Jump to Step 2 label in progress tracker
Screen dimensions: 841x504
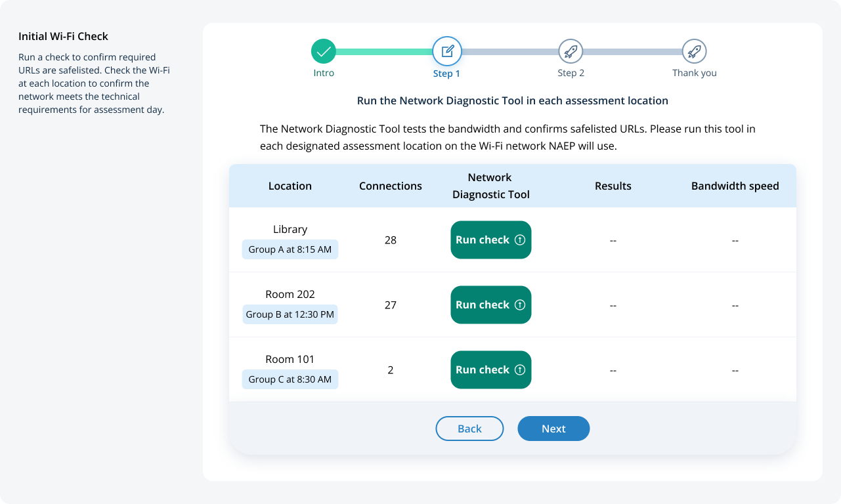point(571,73)
